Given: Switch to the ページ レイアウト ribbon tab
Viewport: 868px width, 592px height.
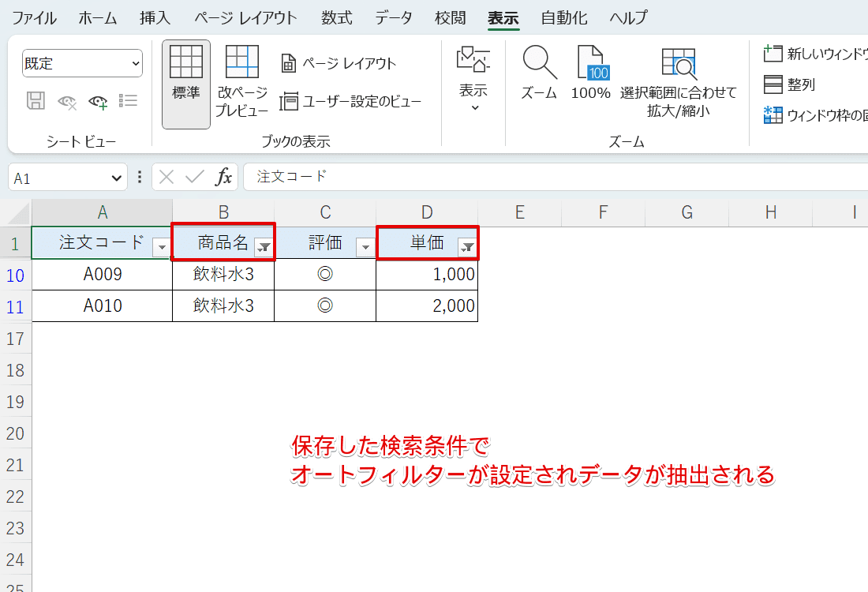Looking at the screenshot, I should 245,18.
